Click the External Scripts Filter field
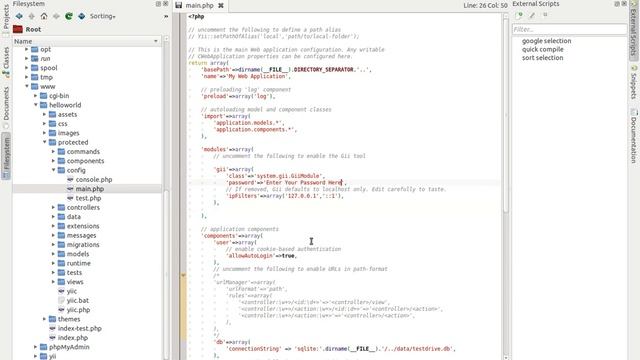Viewport: 640px width, 360px height. tap(569, 29)
